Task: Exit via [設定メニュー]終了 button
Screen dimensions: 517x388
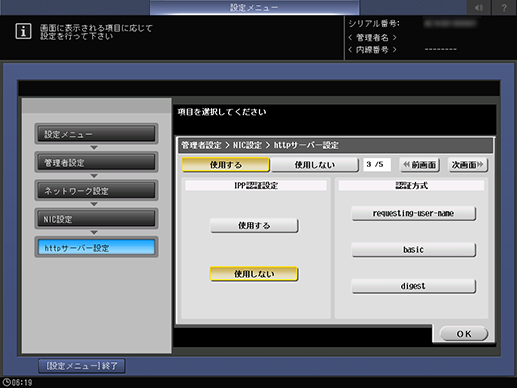Action: tap(82, 366)
